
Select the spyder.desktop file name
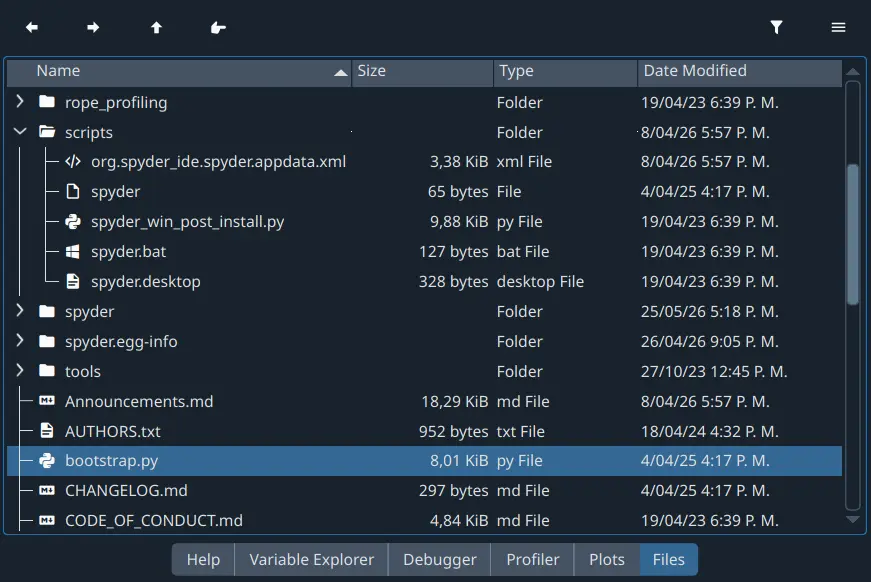146,282
